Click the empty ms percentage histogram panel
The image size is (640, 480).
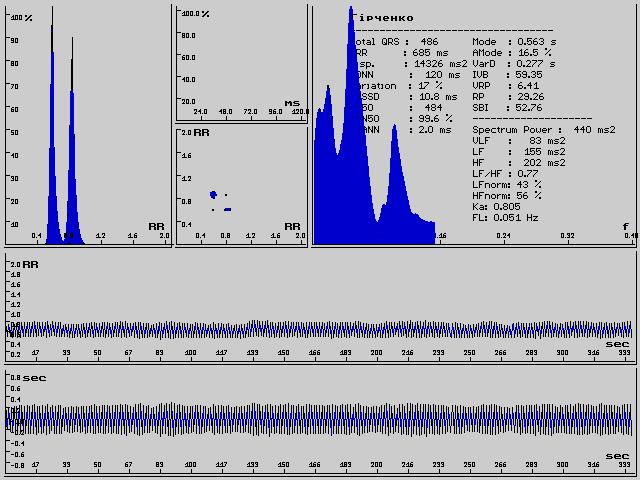pos(241,60)
